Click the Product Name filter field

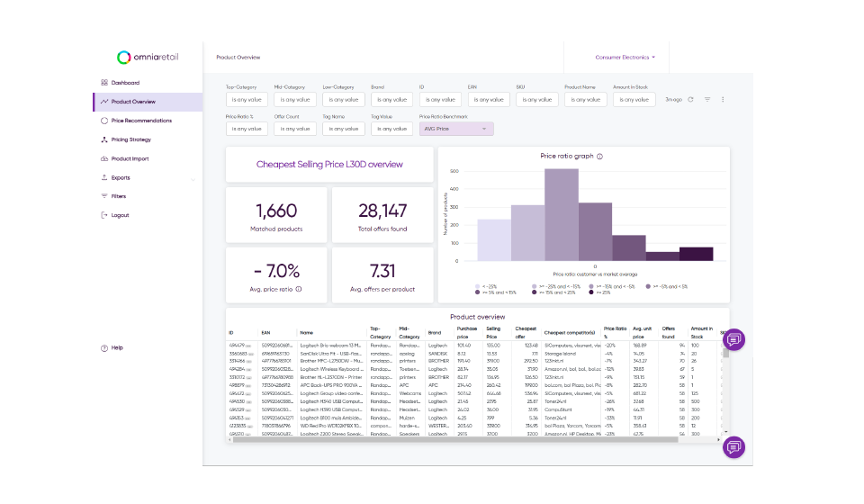click(x=586, y=100)
